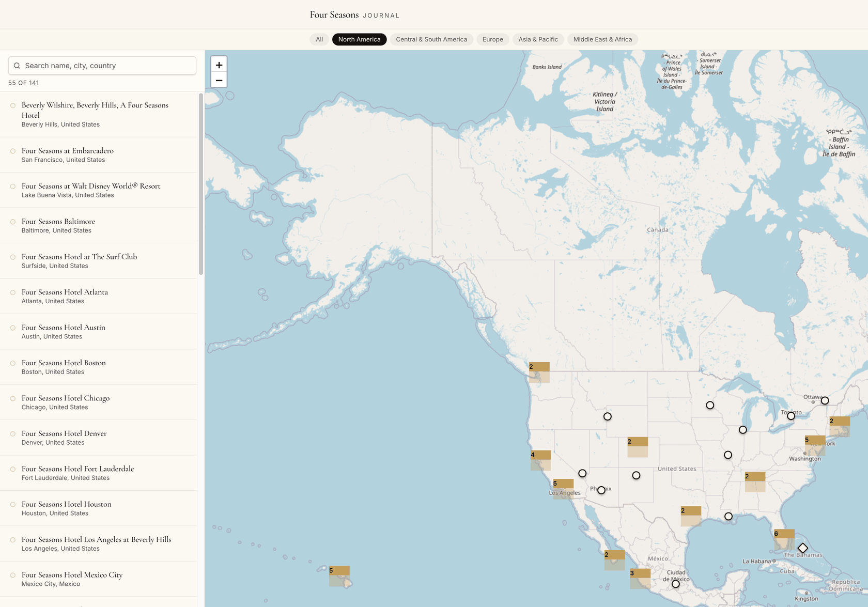Open the Boston-area cluster of 2

point(840,426)
